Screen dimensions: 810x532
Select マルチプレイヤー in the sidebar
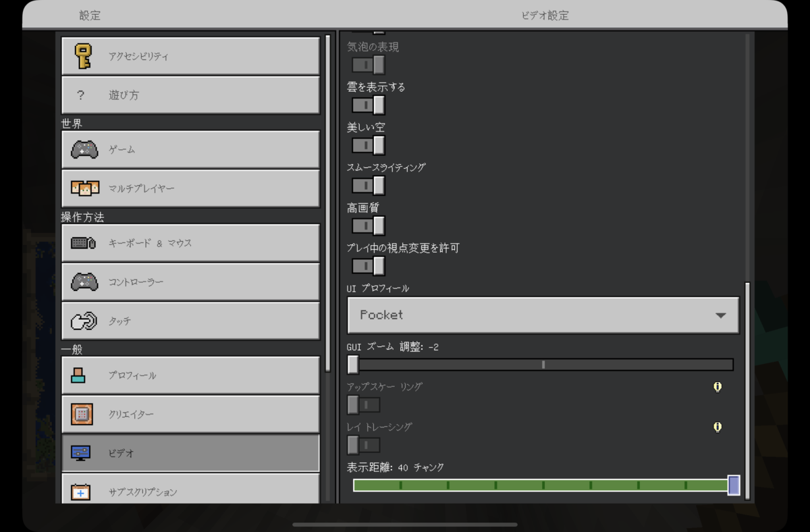(x=190, y=188)
